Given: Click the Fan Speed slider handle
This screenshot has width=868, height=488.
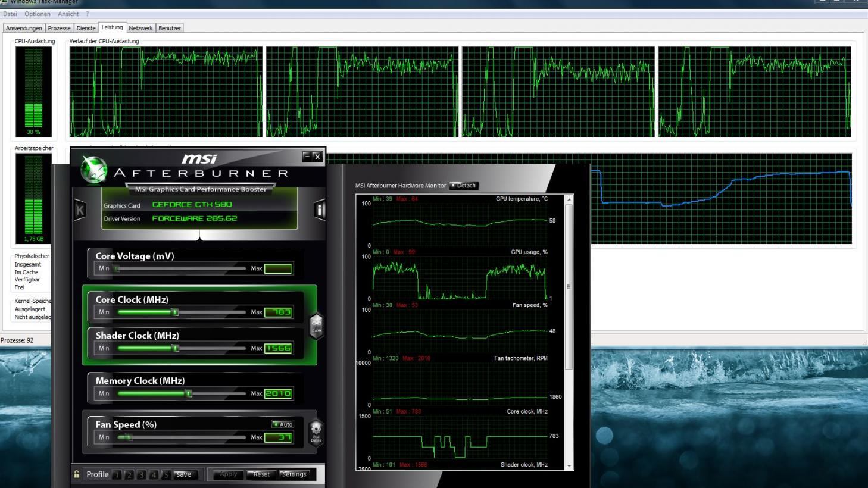Looking at the screenshot, I should [129, 437].
